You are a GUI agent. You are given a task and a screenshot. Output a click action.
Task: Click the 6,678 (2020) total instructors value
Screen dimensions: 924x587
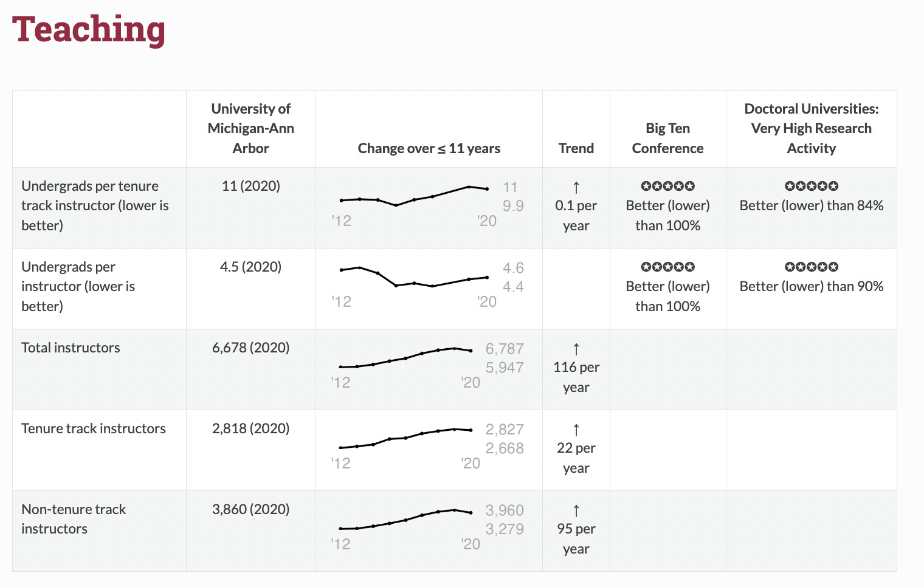[250, 348]
